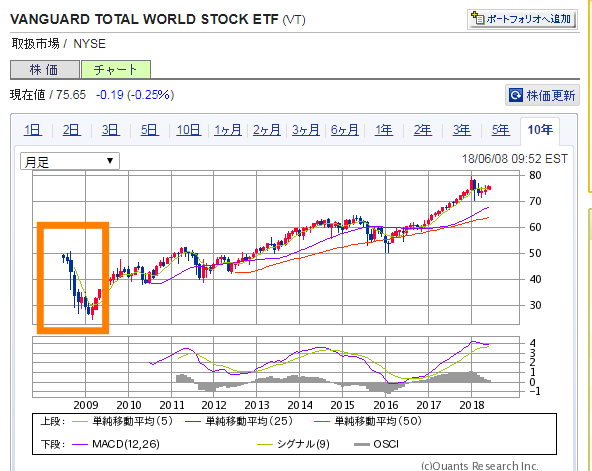The image size is (592, 471).
Task: Click the green 単純移動平均(5) legend line
Action: click(x=80, y=422)
